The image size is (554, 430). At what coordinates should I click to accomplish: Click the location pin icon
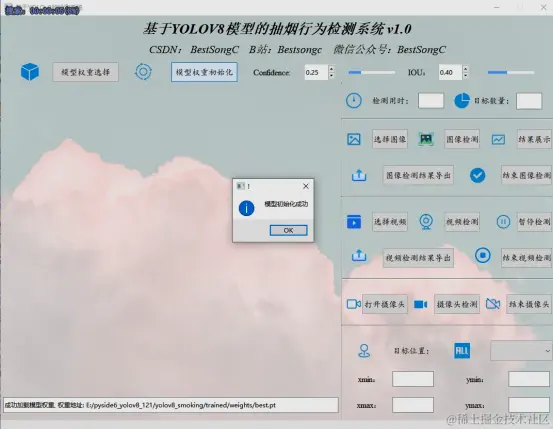364,351
